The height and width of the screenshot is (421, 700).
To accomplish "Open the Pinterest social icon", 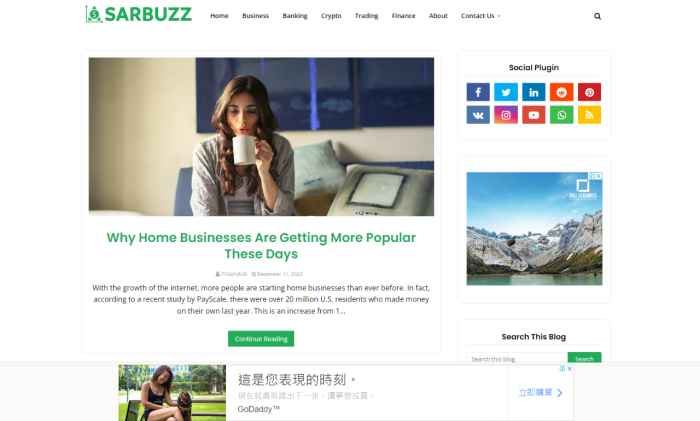I will pos(589,92).
